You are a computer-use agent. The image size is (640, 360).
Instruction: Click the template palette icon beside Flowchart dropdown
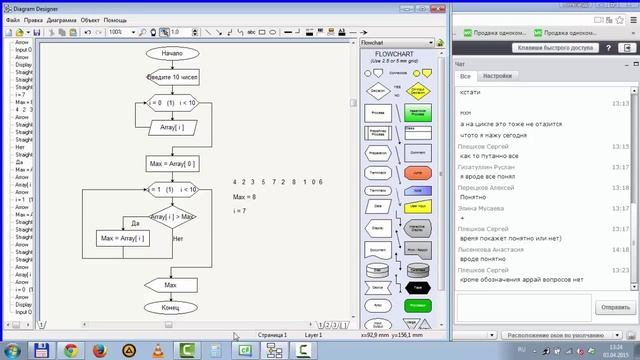(x=440, y=42)
